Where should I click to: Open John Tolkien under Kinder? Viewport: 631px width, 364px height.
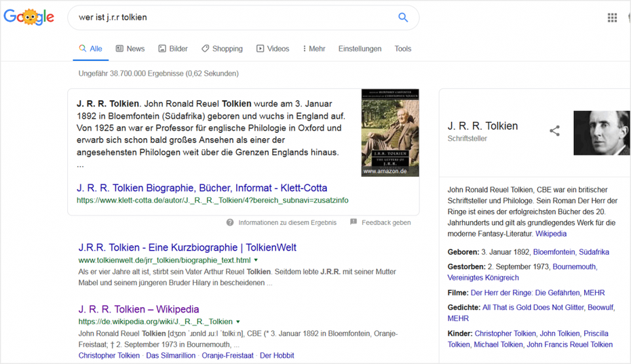[x=560, y=333]
